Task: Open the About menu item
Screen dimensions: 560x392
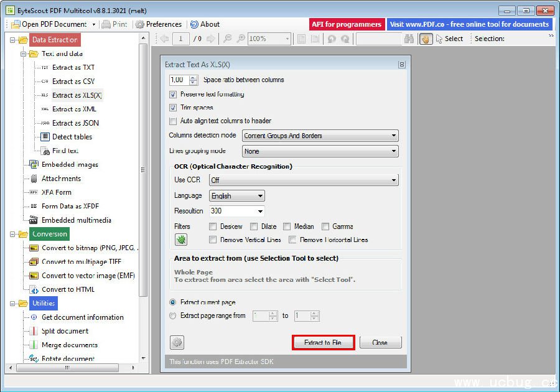Action: 205,24
